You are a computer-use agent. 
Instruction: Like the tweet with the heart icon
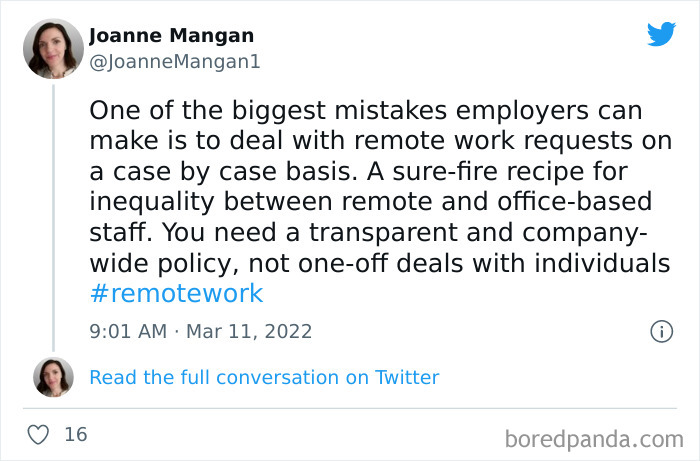39,435
